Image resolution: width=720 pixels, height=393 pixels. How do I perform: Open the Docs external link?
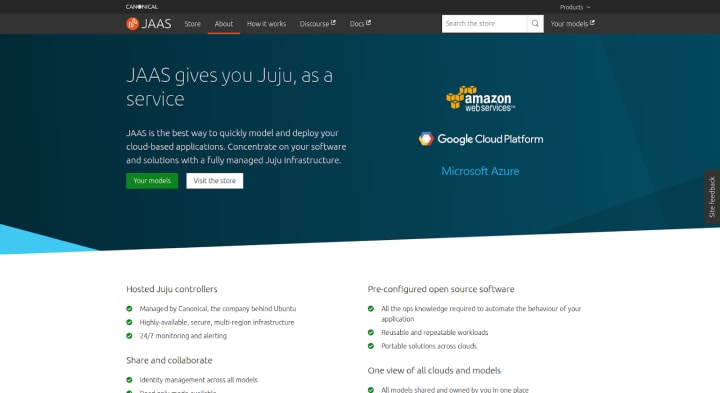coord(360,24)
